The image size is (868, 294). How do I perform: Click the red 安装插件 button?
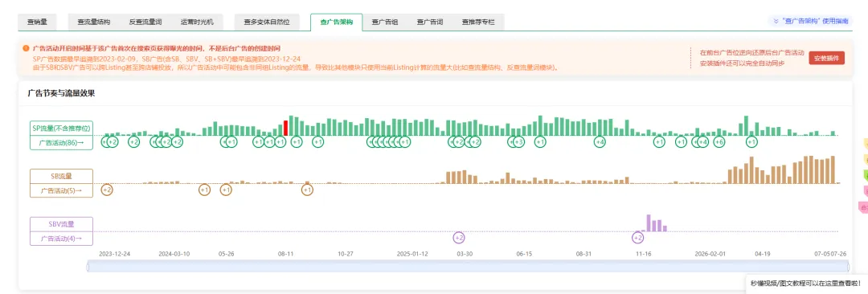(x=826, y=58)
